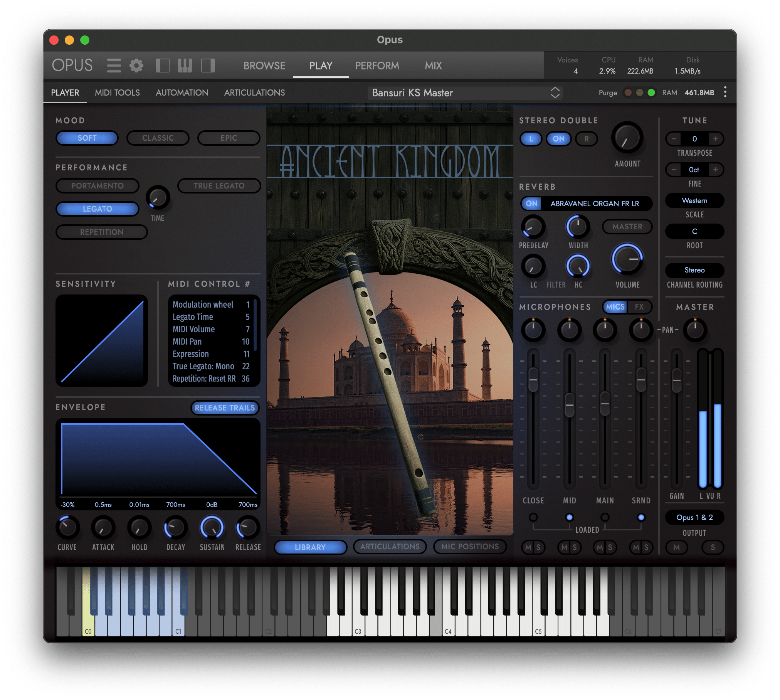Click the Reverb Width knob

point(578,227)
